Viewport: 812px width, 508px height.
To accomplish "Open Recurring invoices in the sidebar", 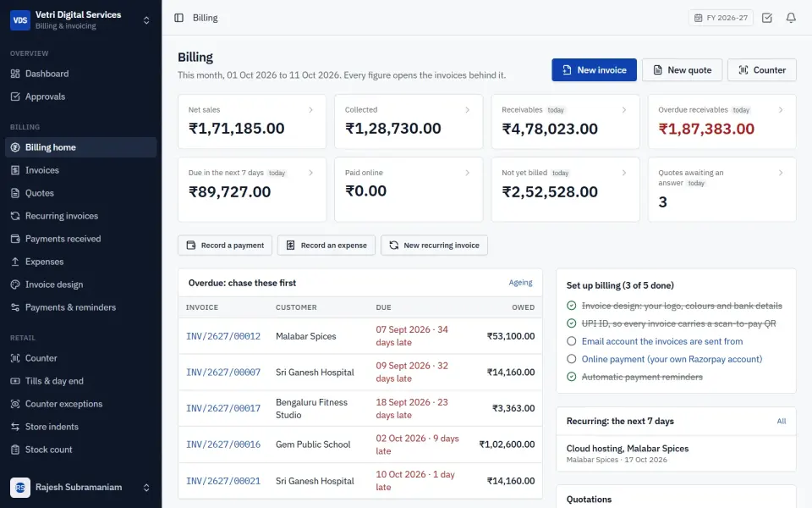I will pos(81,216).
